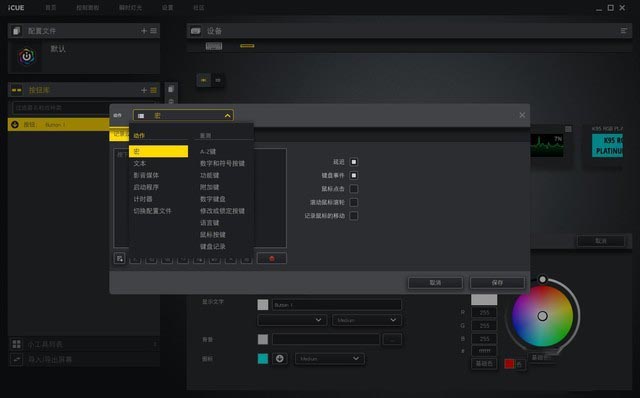Click the gray 显示文字 text color swatch
The height and width of the screenshot is (398, 640).
point(263,305)
